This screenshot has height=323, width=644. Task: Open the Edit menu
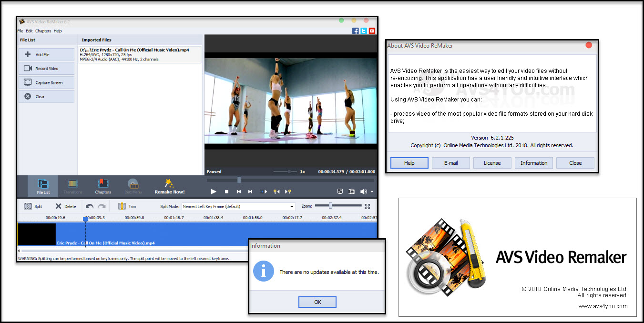[29, 31]
